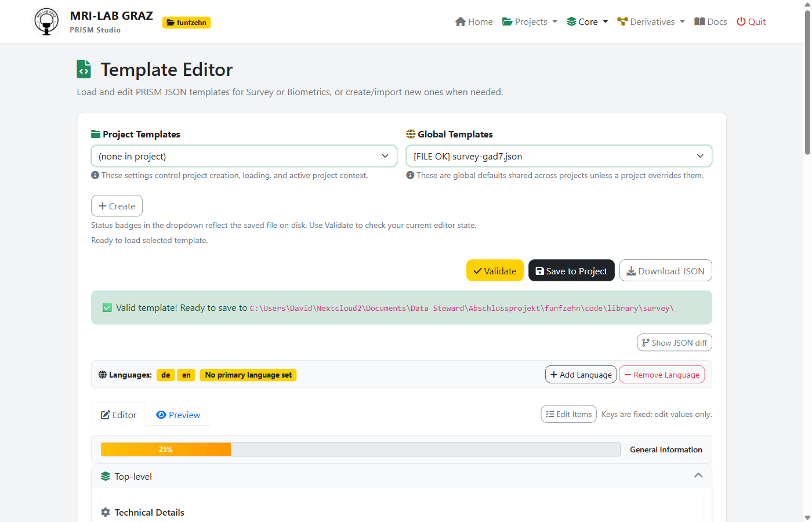Open the Global Templates dropdown
812x522 pixels.
(559, 156)
